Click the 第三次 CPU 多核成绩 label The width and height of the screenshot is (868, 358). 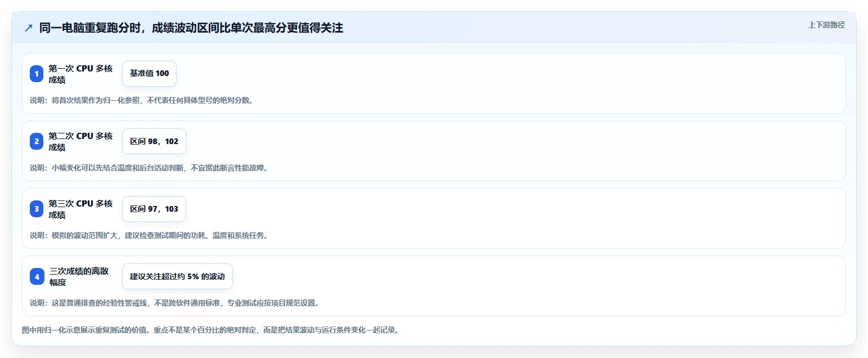pos(80,209)
